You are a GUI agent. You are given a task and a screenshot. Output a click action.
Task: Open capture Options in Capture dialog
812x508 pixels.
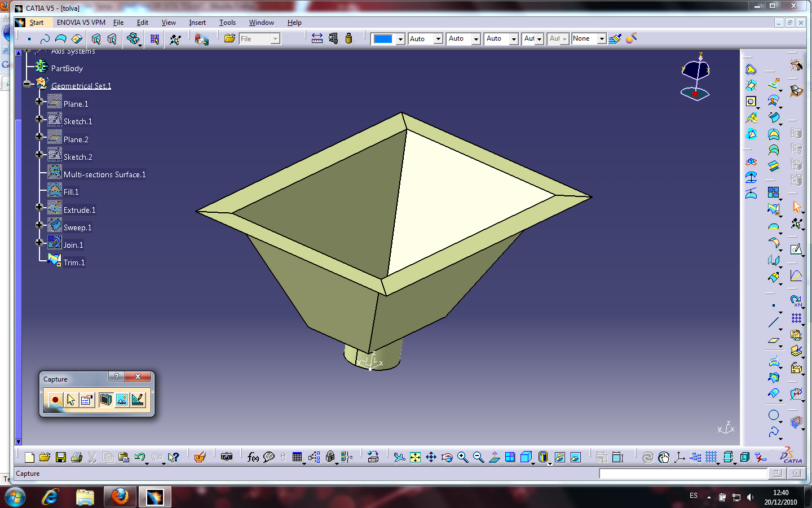pos(86,400)
